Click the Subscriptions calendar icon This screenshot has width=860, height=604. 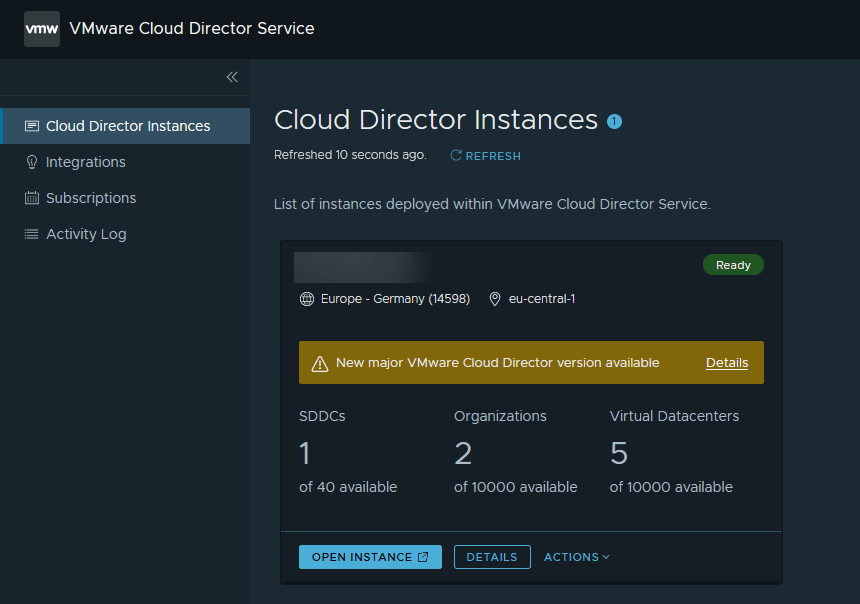click(32, 198)
